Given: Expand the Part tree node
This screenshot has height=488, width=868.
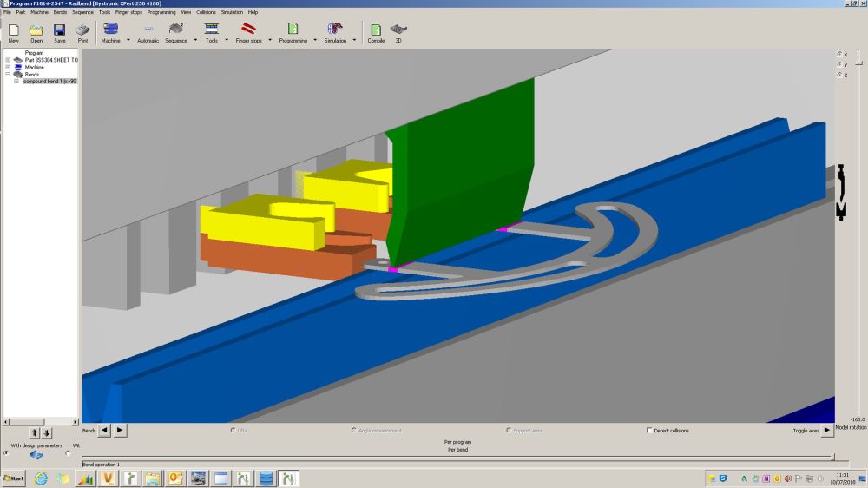Looking at the screenshot, I should point(8,60).
